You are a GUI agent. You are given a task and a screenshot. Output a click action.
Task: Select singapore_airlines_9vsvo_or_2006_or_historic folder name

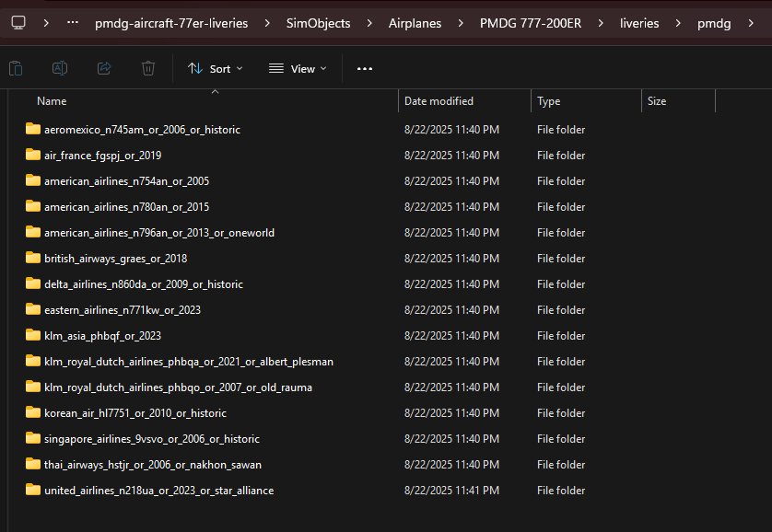[x=152, y=440]
